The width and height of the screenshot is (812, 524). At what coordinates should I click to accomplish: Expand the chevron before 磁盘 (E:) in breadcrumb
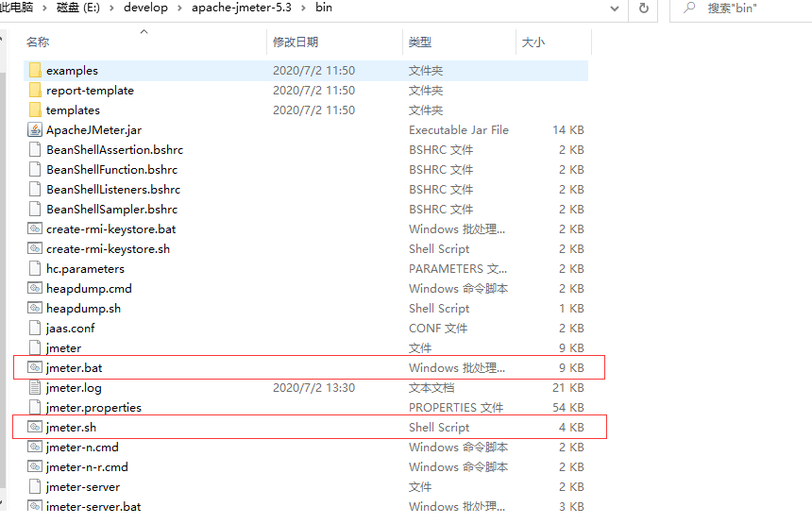[44, 8]
